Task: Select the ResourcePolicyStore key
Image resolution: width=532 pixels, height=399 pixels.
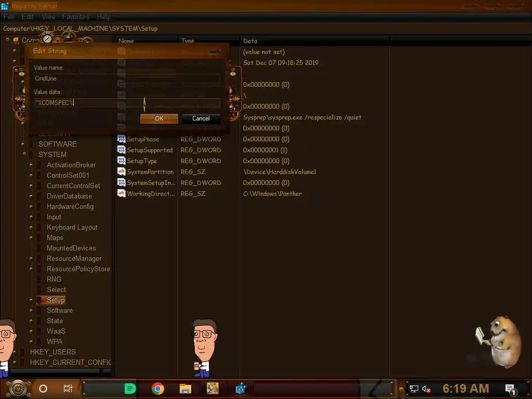Action: [78, 269]
